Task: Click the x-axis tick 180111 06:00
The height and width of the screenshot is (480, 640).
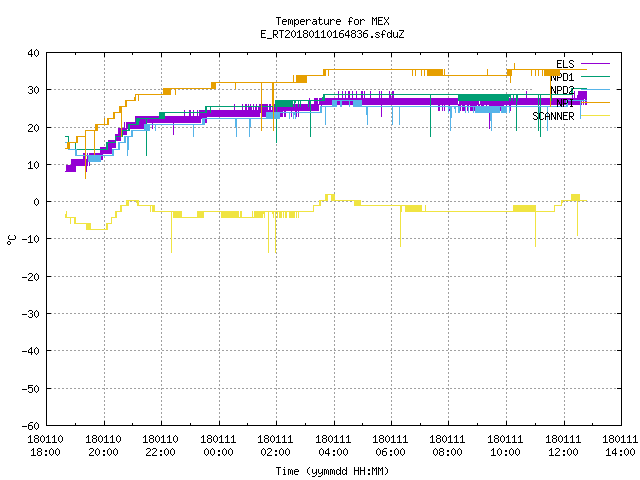Action: tap(391, 446)
